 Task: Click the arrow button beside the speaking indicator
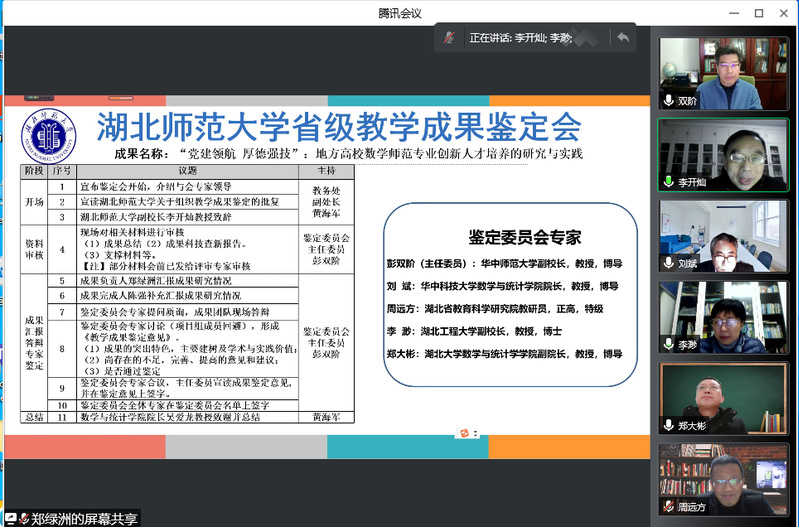pos(623,38)
